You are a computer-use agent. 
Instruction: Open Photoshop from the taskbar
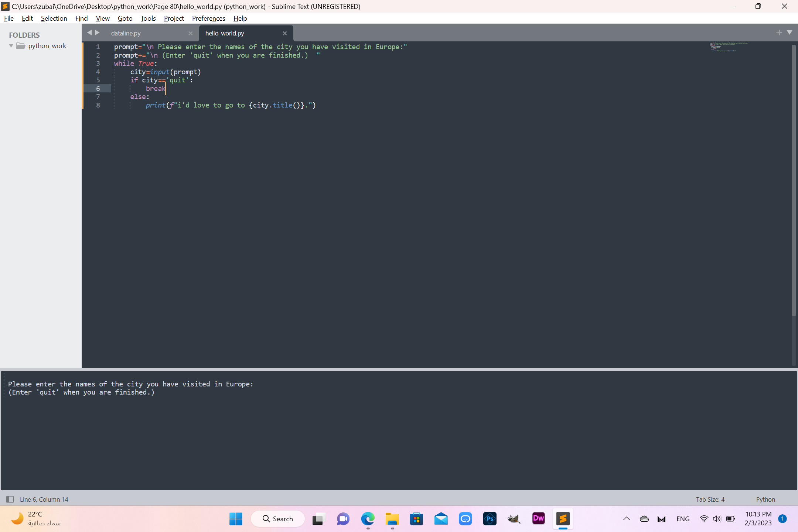[490, 519]
